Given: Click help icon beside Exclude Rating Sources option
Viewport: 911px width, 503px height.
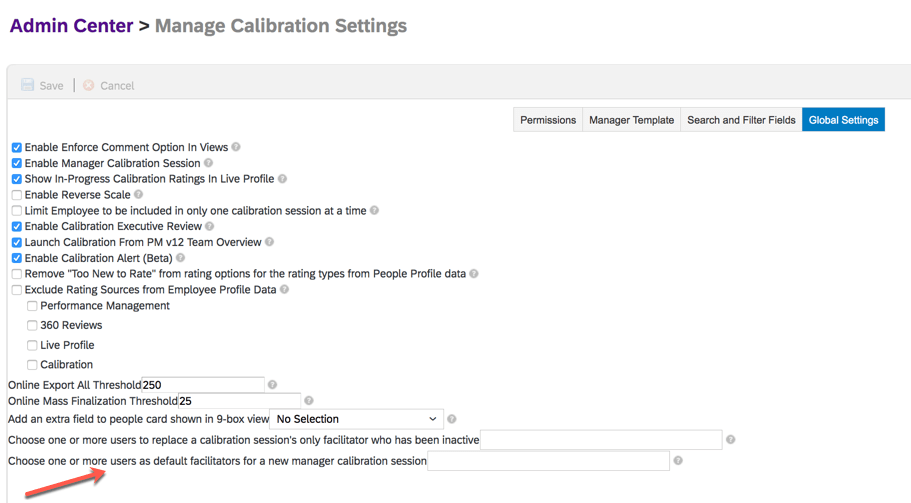Looking at the screenshot, I should [x=285, y=290].
